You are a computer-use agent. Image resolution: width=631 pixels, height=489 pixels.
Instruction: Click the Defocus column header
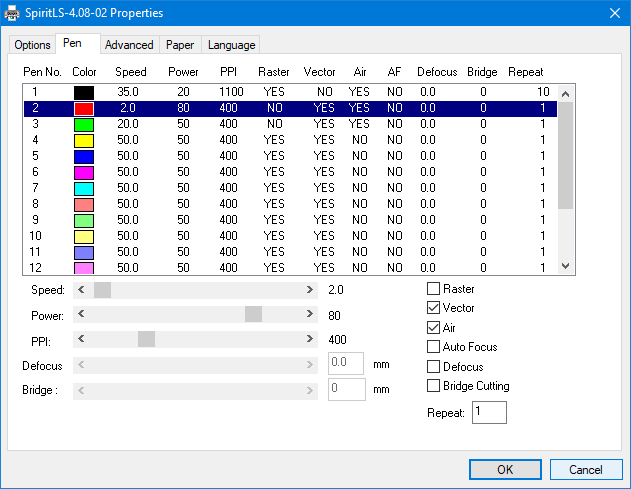point(437,72)
